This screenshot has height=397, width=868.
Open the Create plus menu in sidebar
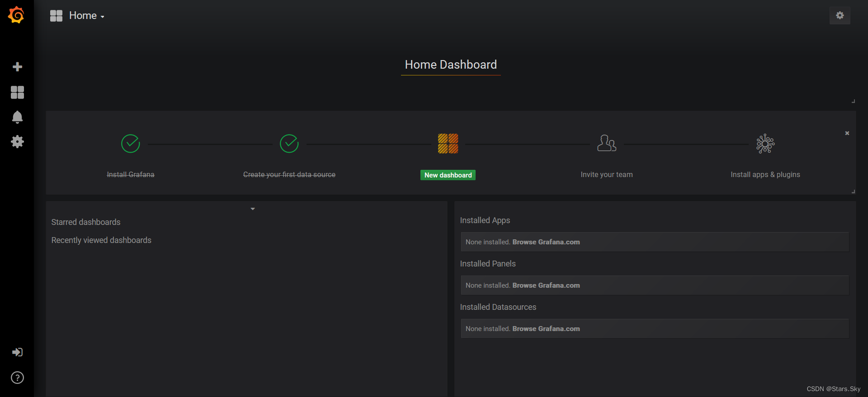[17, 67]
